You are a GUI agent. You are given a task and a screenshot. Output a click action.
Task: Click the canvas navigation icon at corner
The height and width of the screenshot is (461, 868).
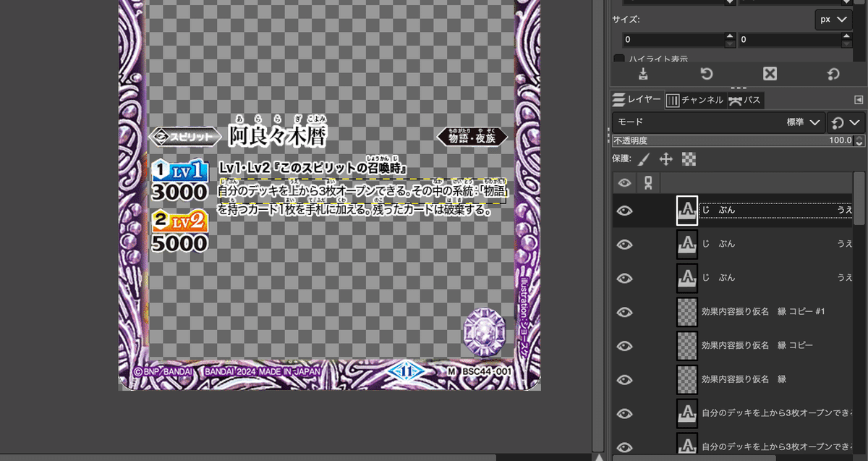(599, 457)
